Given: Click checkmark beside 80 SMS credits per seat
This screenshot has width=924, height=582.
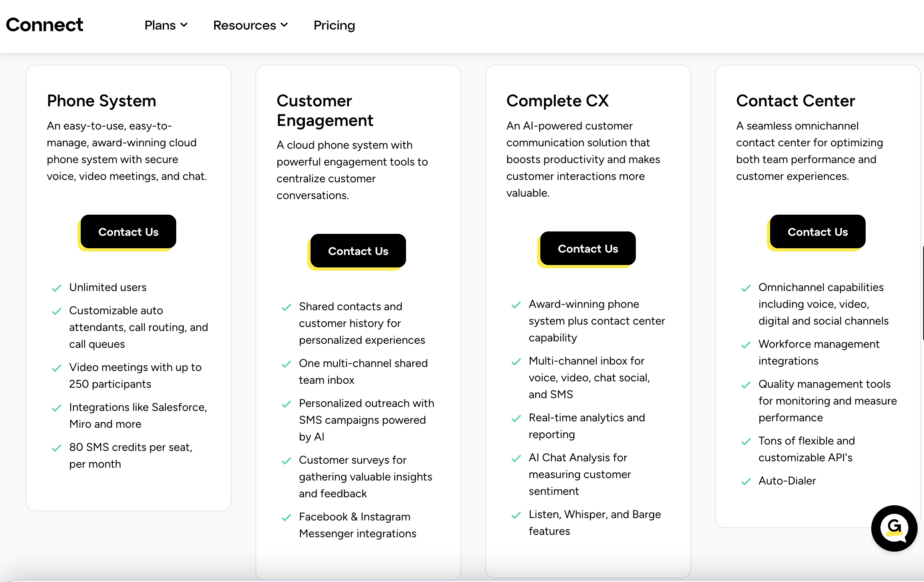Looking at the screenshot, I should coord(57,448).
